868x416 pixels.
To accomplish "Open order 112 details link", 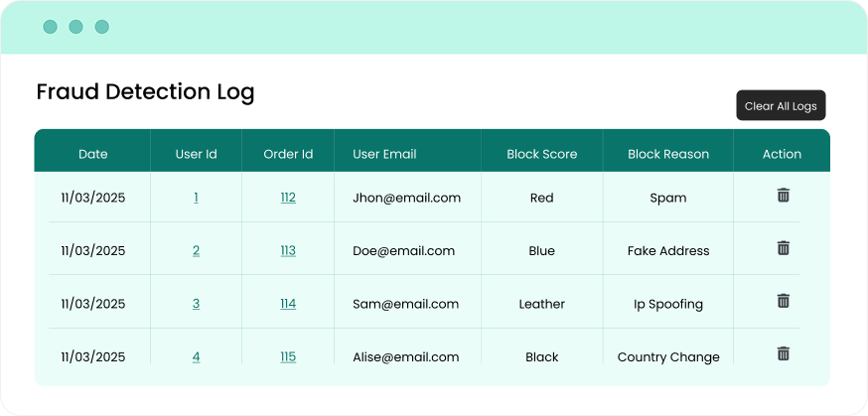I will (x=288, y=198).
